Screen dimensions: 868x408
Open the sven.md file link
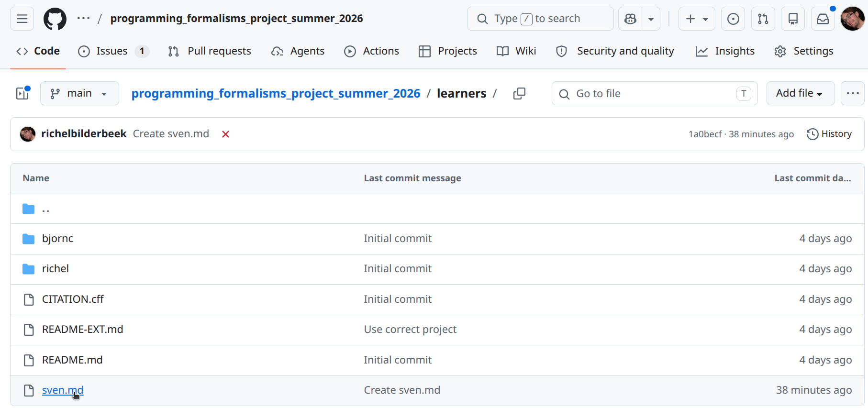click(62, 390)
